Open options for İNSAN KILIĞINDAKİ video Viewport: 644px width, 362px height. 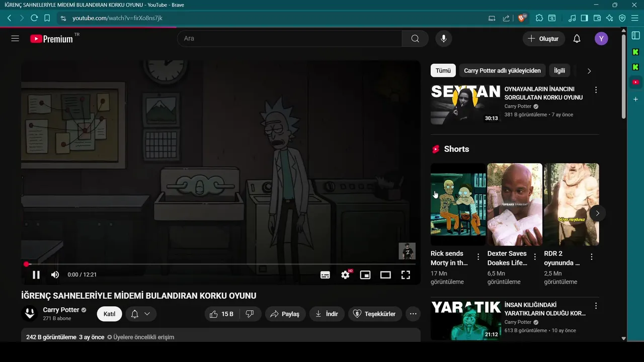(596, 306)
